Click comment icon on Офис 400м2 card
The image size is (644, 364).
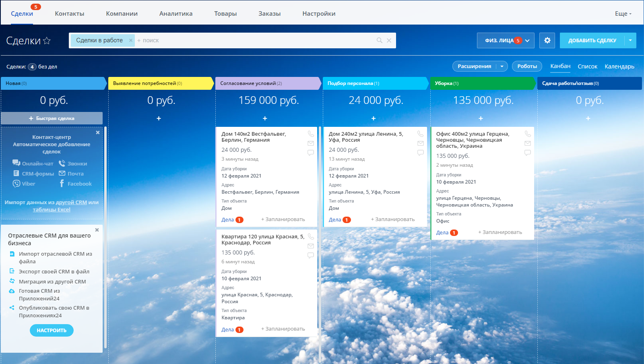click(528, 153)
